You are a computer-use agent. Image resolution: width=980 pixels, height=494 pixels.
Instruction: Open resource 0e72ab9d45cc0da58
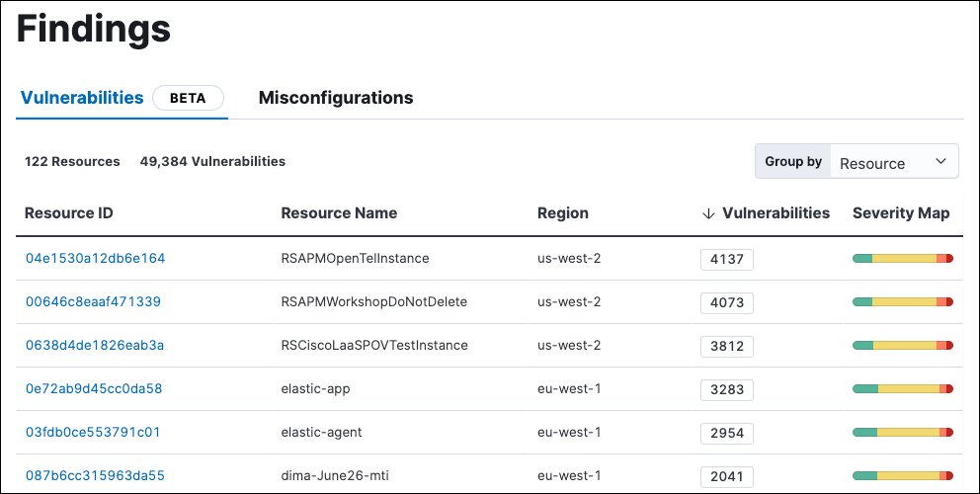pos(94,388)
